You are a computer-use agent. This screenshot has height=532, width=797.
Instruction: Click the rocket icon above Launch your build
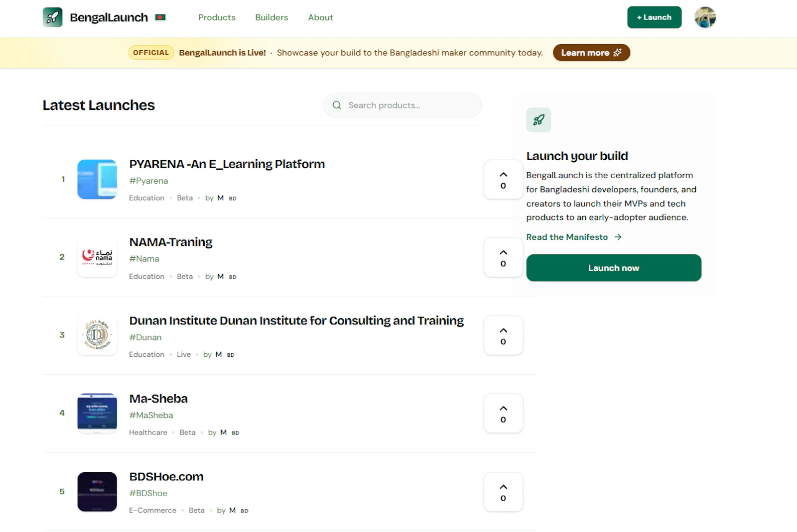pyautogui.click(x=538, y=120)
